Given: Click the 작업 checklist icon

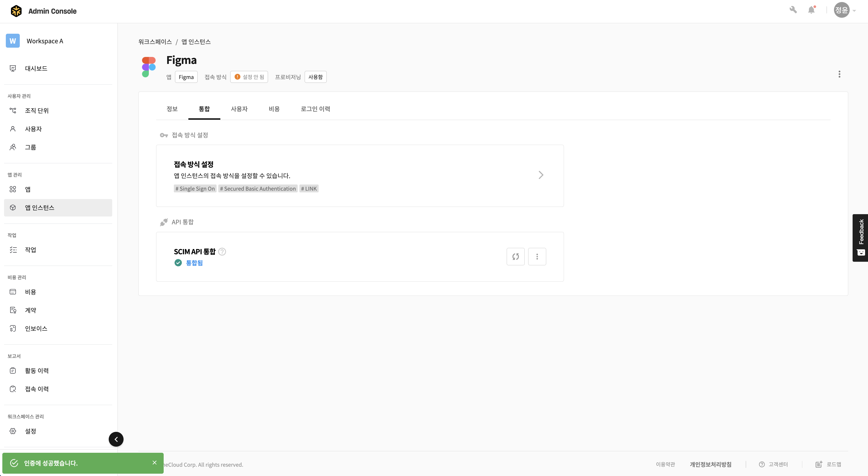Looking at the screenshot, I should point(13,250).
